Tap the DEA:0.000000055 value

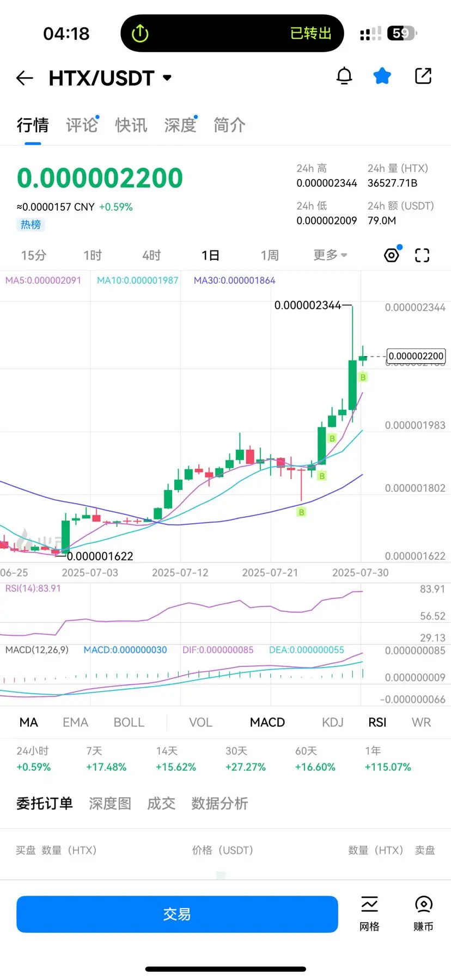pos(307,650)
